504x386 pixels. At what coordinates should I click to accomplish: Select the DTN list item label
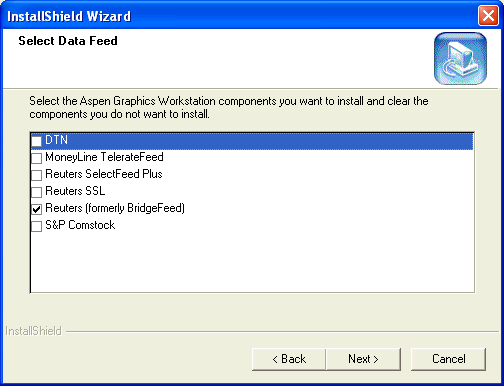56,140
